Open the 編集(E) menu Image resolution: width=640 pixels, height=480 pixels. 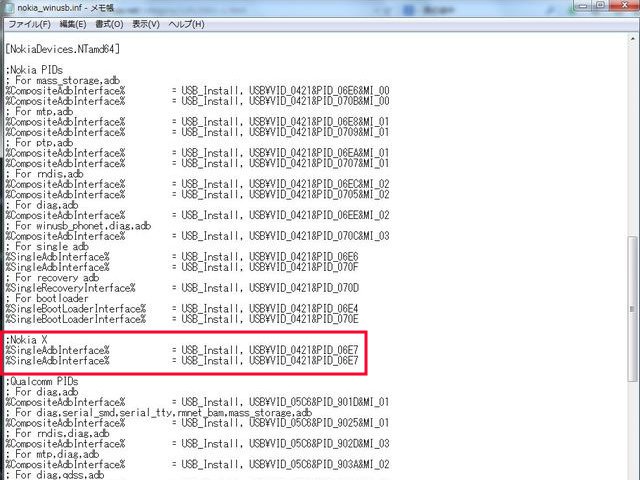click(x=73, y=24)
